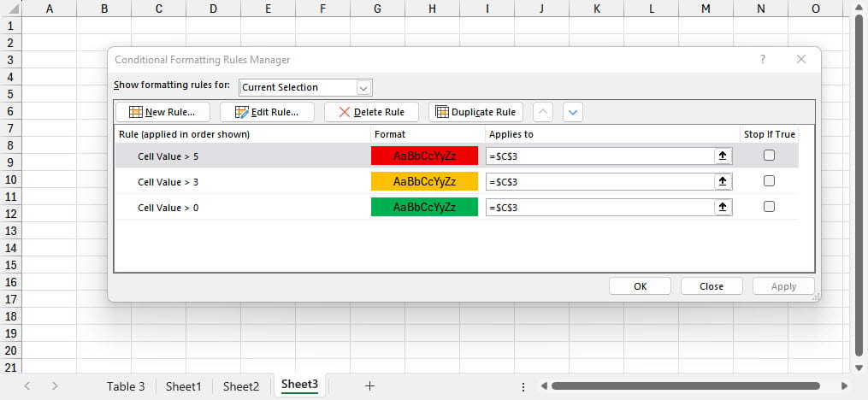Open the dialog help question mark
The width and height of the screenshot is (868, 400).
[x=763, y=60]
